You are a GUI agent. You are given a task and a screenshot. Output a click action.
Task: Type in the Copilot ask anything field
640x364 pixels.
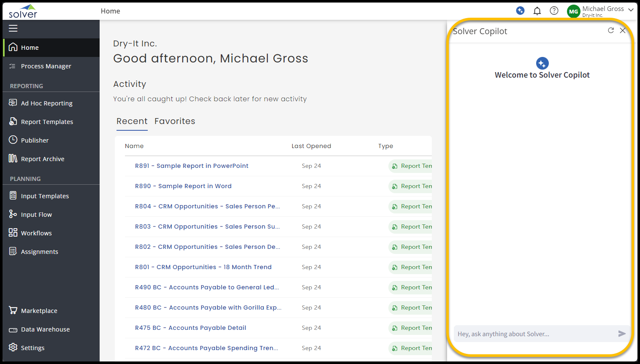pos(534,334)
